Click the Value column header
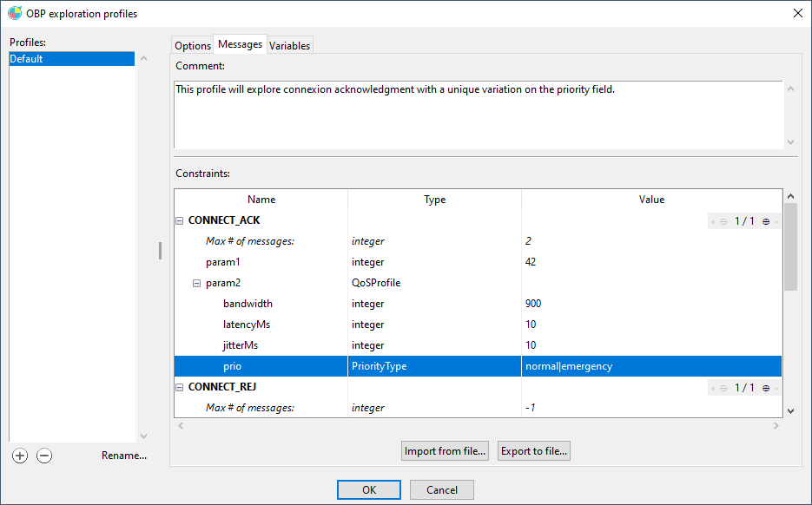 click(651, 200)
